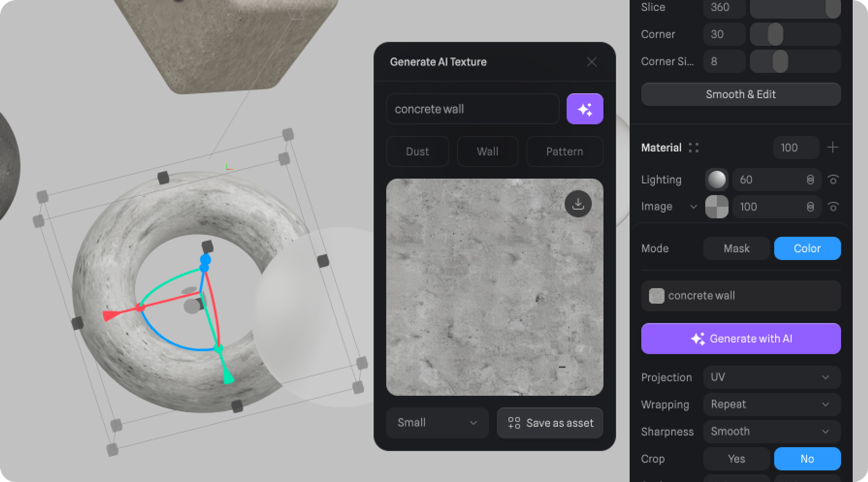The height and width of the screenshot is (482, 868).
Task: Click the plus icon to add a material layer
Action: (832, 148)
